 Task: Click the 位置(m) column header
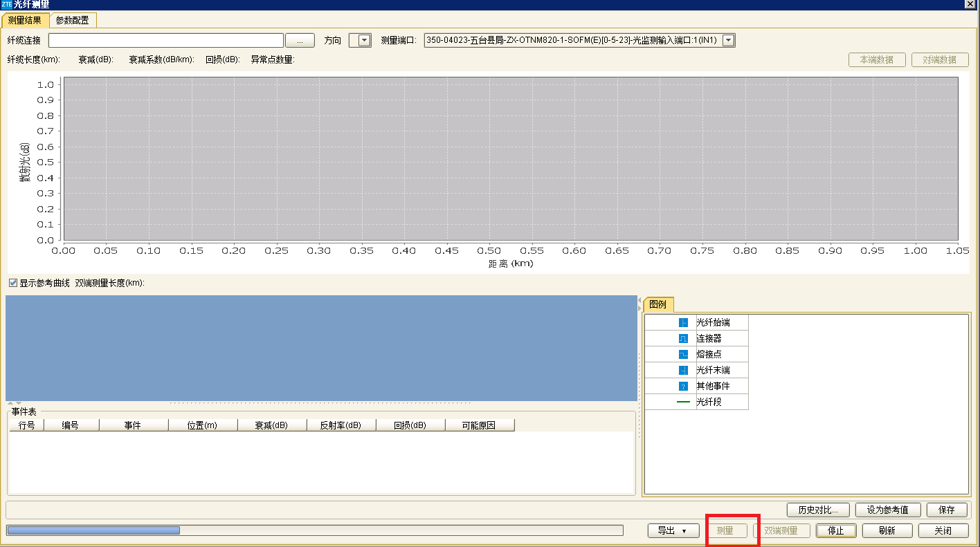point(203,425)
